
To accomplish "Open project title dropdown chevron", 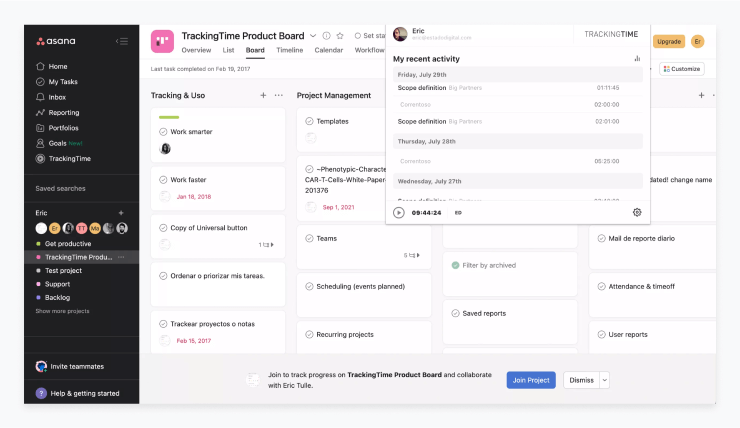I will point(313,36).
